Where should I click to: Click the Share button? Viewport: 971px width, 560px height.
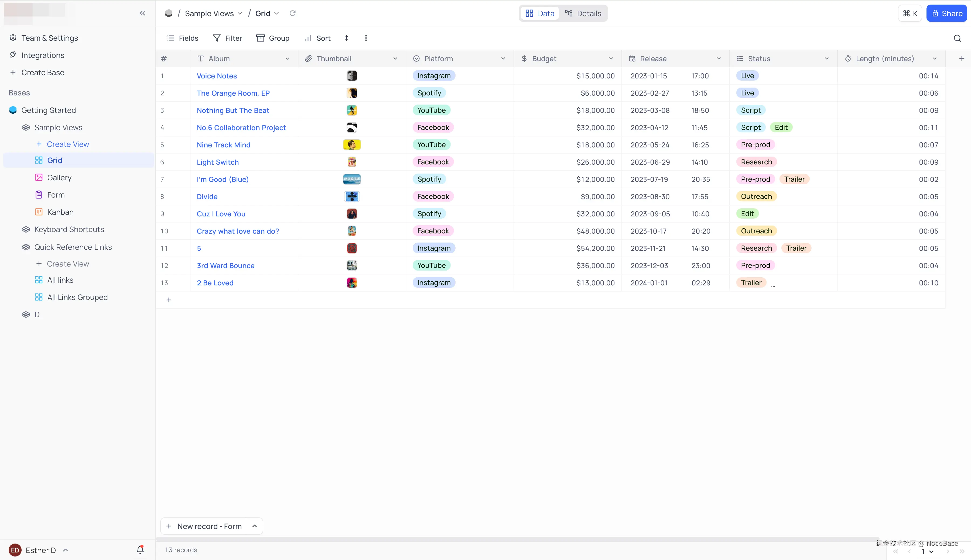947,13
